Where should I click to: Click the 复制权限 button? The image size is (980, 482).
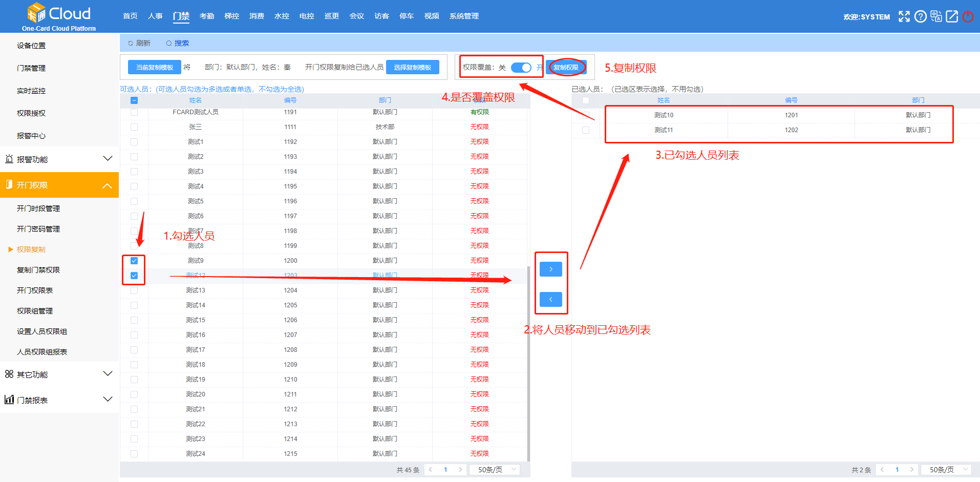566,68
